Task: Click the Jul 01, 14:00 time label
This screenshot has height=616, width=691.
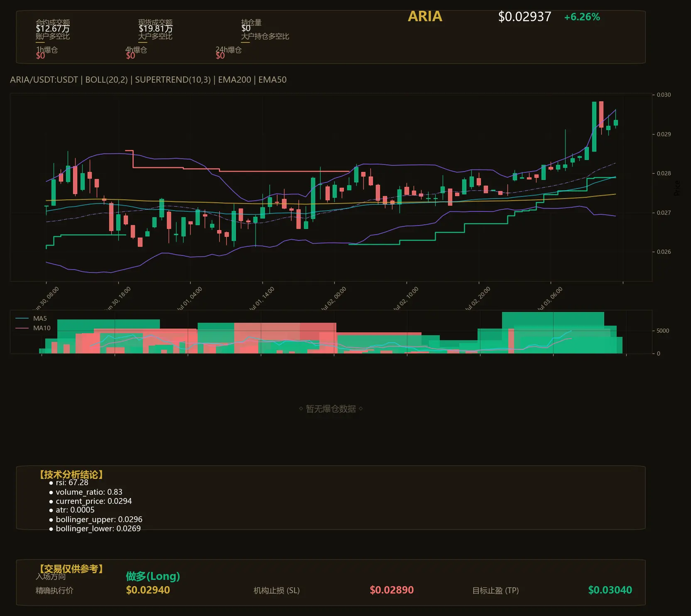Action: tap(262, 298)
